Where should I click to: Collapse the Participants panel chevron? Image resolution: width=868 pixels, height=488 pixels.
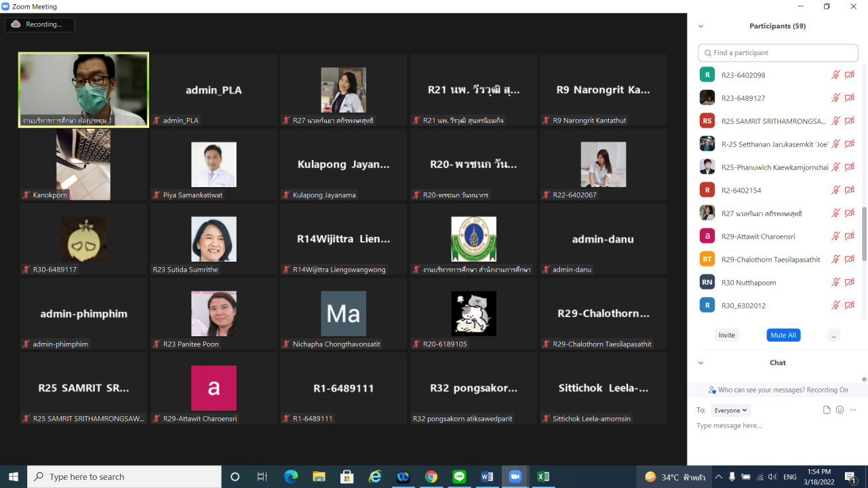pyautogui.click(x=701, y=26)
